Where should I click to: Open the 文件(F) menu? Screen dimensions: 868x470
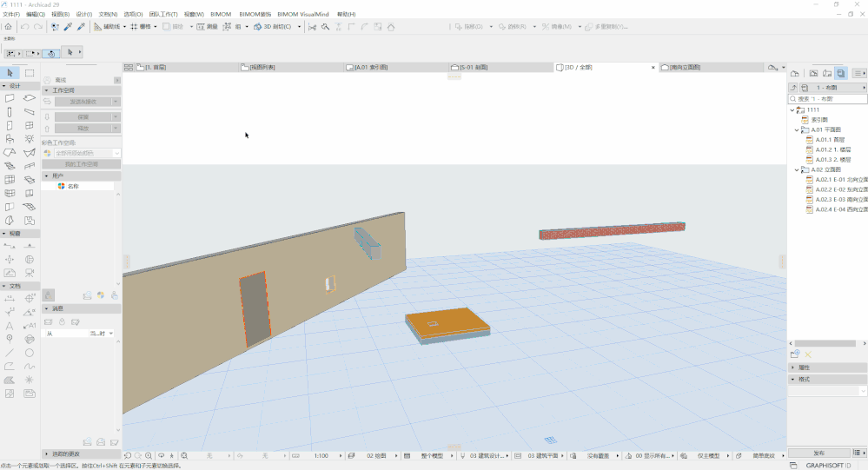pos(11,15)
